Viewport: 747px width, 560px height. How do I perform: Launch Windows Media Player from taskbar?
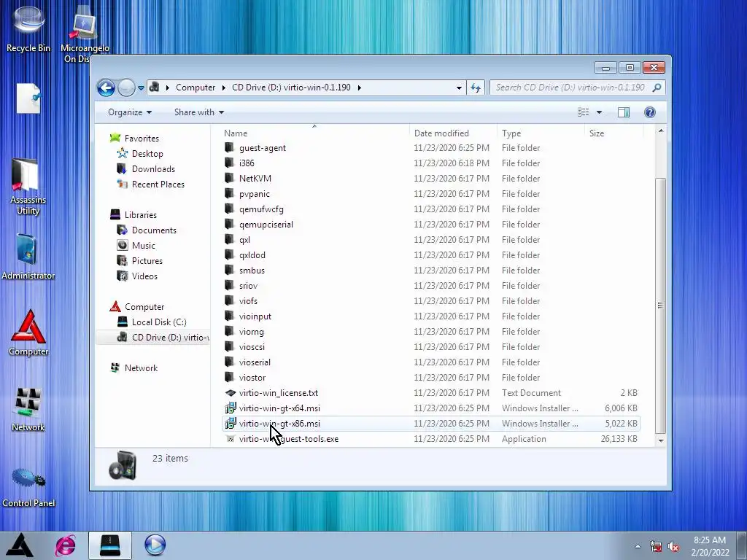[x=155, y=545]
